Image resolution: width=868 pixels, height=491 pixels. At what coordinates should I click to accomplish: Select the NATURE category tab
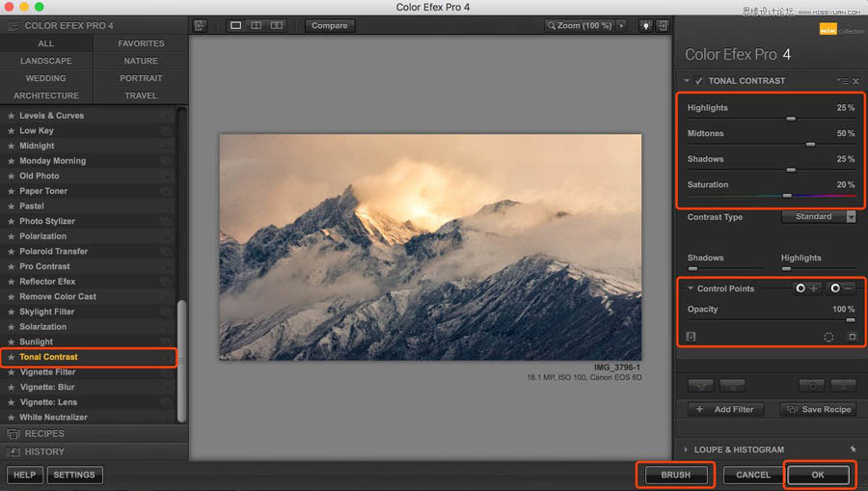(141, 61)
